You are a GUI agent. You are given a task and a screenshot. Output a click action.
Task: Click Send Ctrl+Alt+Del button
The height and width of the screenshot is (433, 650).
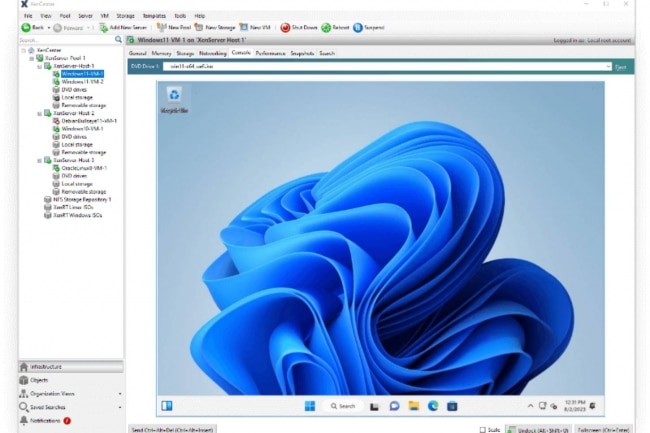(x=172, y=430)
